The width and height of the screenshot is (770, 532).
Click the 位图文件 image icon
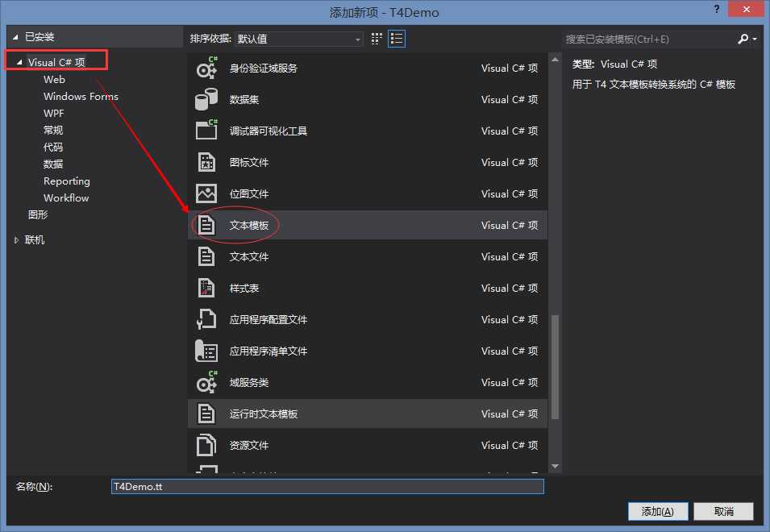point(206,193)
